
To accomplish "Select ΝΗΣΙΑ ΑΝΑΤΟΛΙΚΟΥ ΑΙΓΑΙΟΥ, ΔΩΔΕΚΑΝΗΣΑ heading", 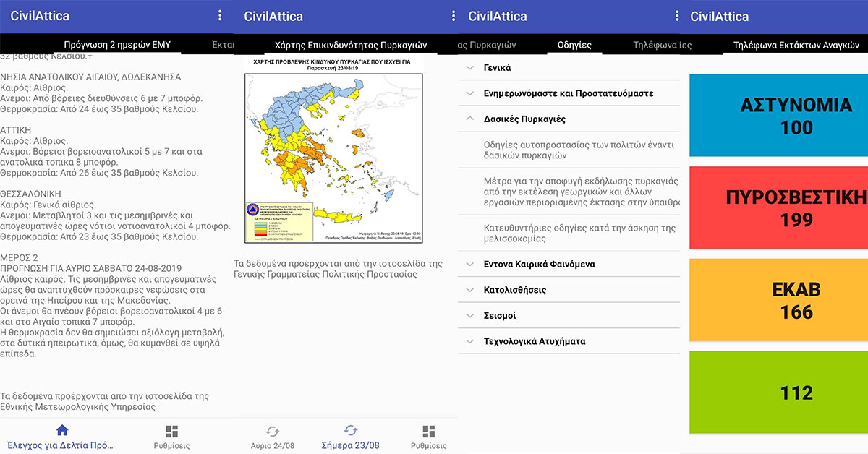I will (90, 77).
